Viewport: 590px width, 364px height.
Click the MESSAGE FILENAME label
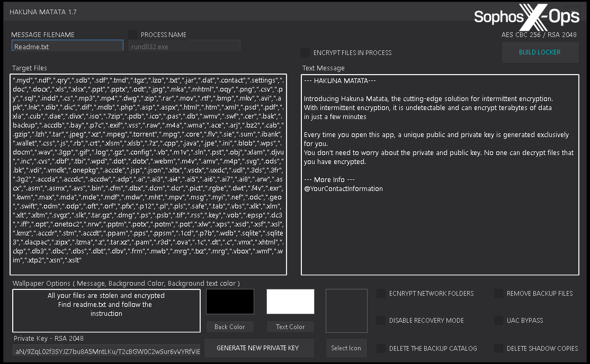coord(43,34)
